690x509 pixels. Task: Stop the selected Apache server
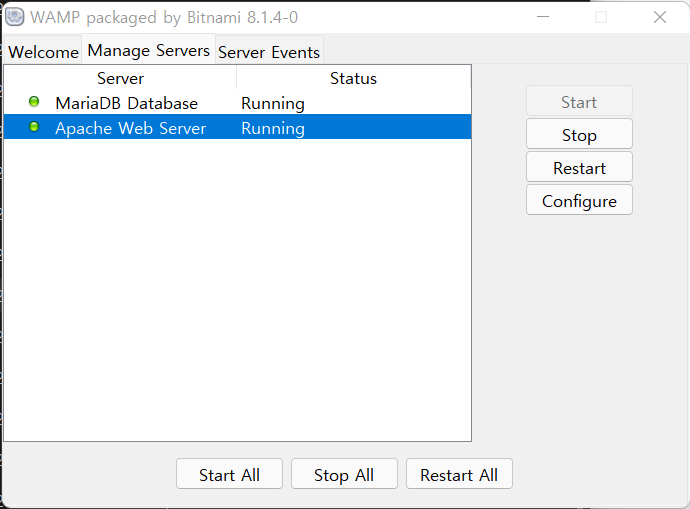pyautogui.click(x=579, y=135)
